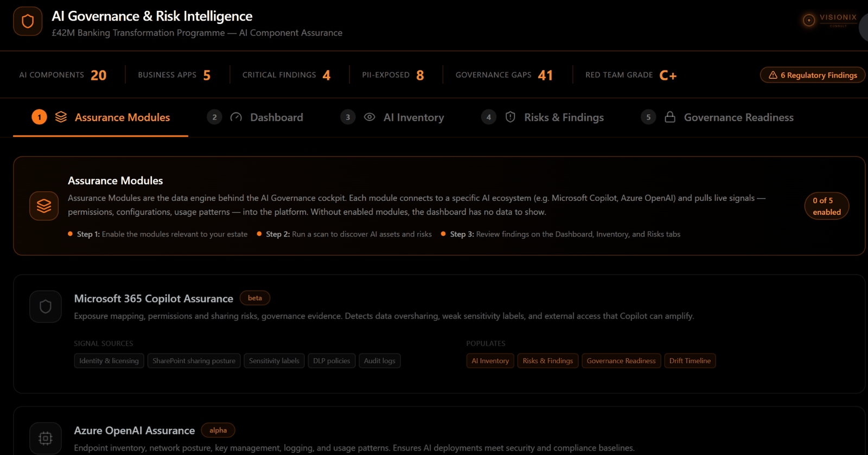Open the Assurance Modules tab

101,117
